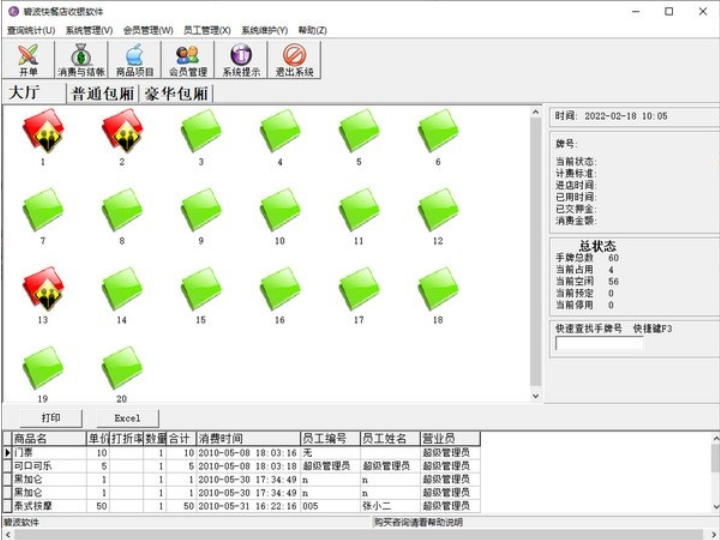Select green table 3
The image size is (720, 540).
click(201, 130)
